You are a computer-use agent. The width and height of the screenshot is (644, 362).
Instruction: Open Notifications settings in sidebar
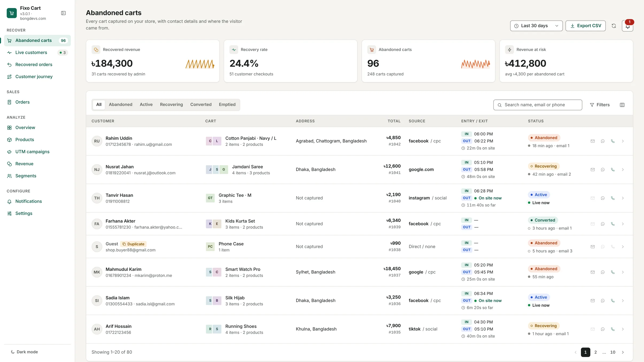click(x=37, y=201)
